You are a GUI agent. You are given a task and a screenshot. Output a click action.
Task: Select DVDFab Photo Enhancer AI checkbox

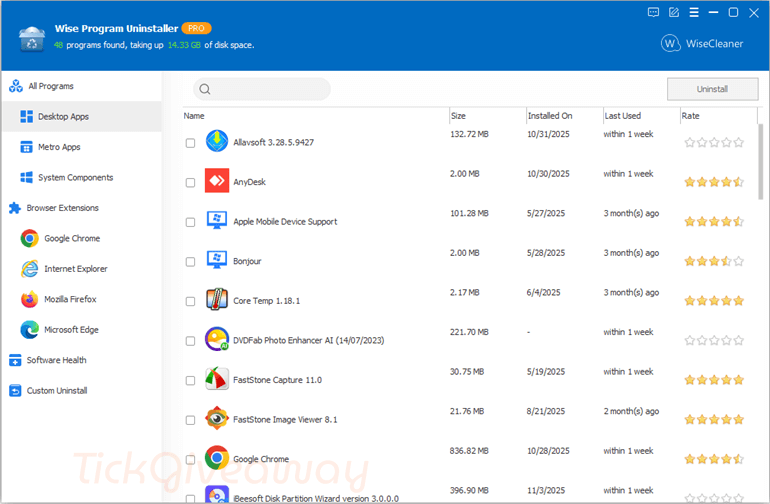pos(190,341)
